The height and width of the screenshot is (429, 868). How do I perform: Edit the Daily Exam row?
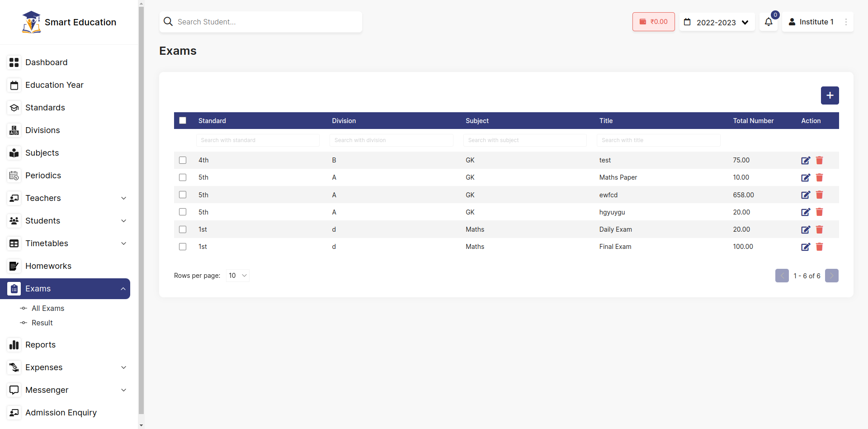click(806, 229)
